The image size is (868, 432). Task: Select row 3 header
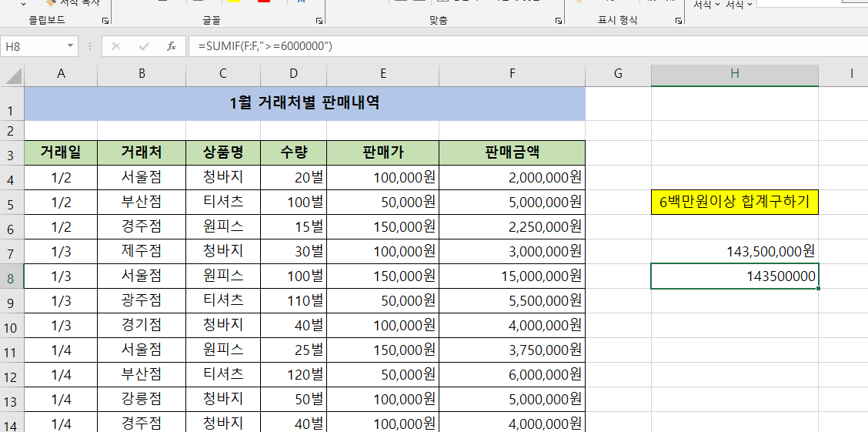point(12,153)
